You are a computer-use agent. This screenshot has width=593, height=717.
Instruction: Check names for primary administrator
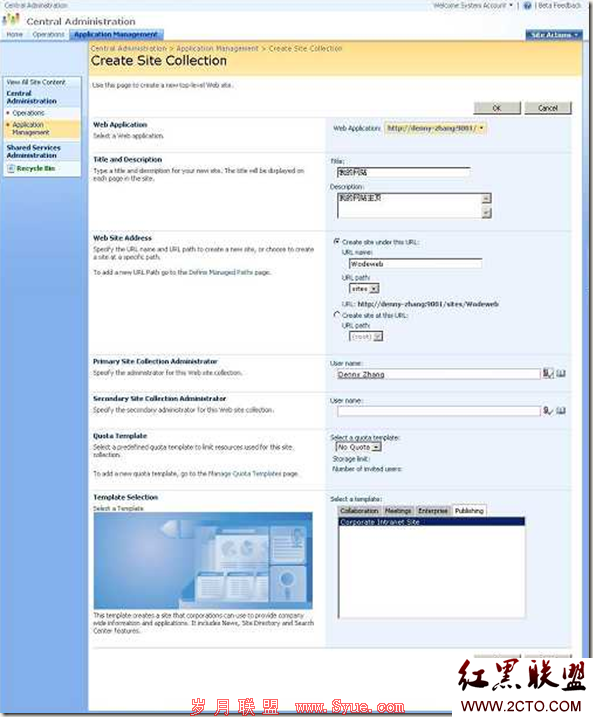(548, 373)
